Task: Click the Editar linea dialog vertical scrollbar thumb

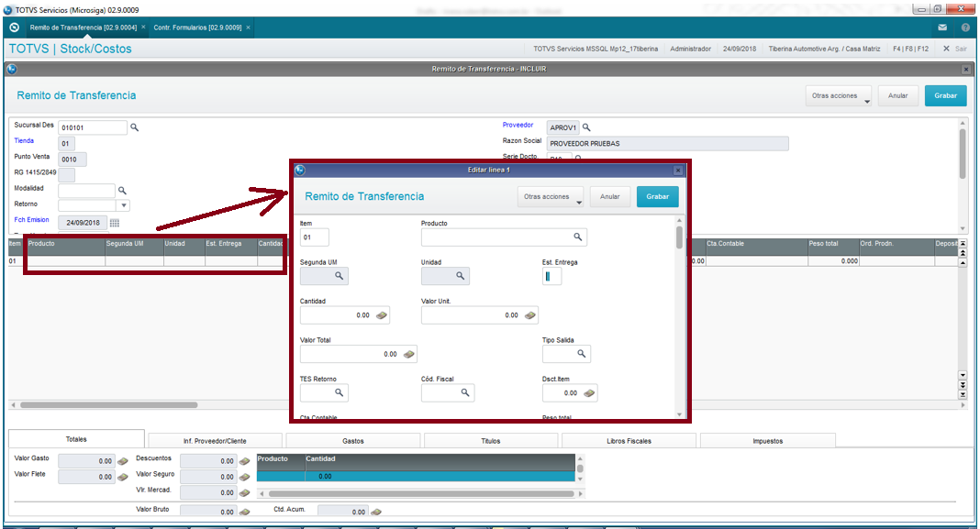Action: (679, 237)
